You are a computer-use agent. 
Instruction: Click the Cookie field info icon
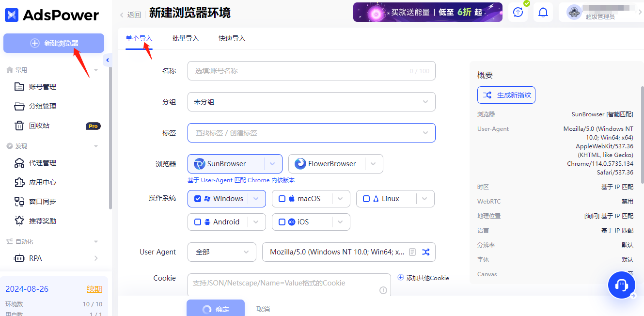(x=383, y=290)
